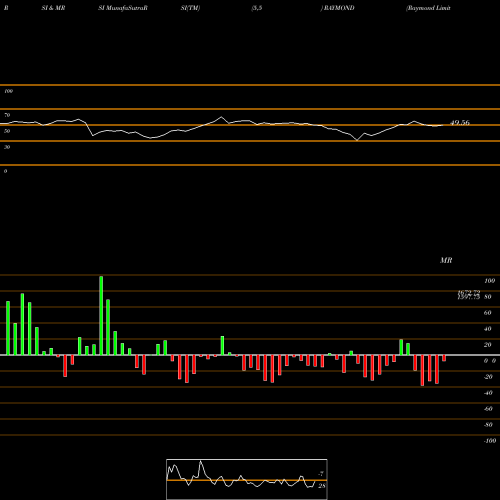Click the MR axis label 60

click(487, 313)
